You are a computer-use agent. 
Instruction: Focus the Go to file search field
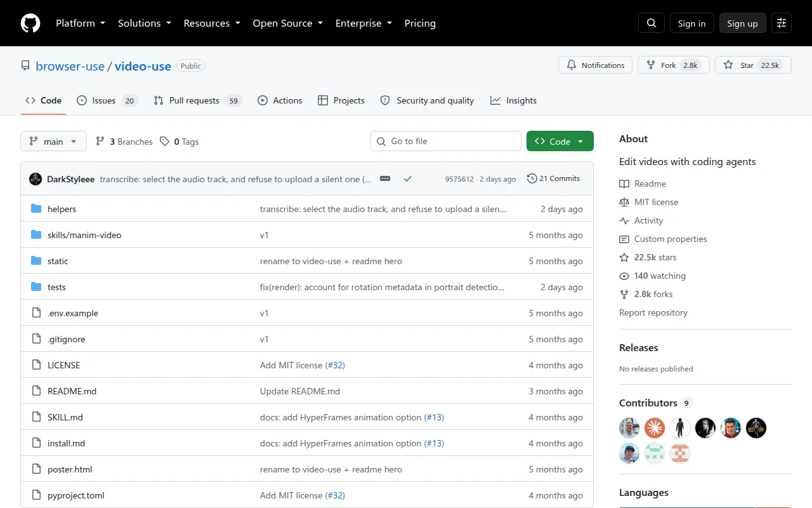445,141
